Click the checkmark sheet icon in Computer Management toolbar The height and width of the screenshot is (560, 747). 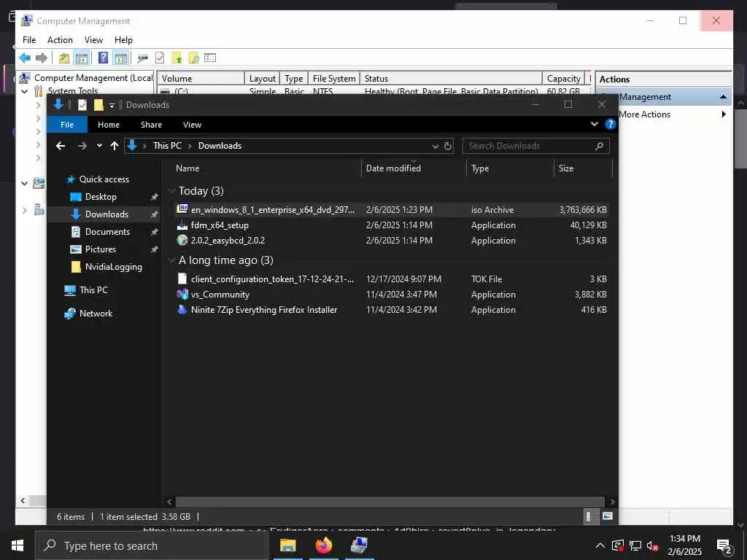(x=160, y=58)
